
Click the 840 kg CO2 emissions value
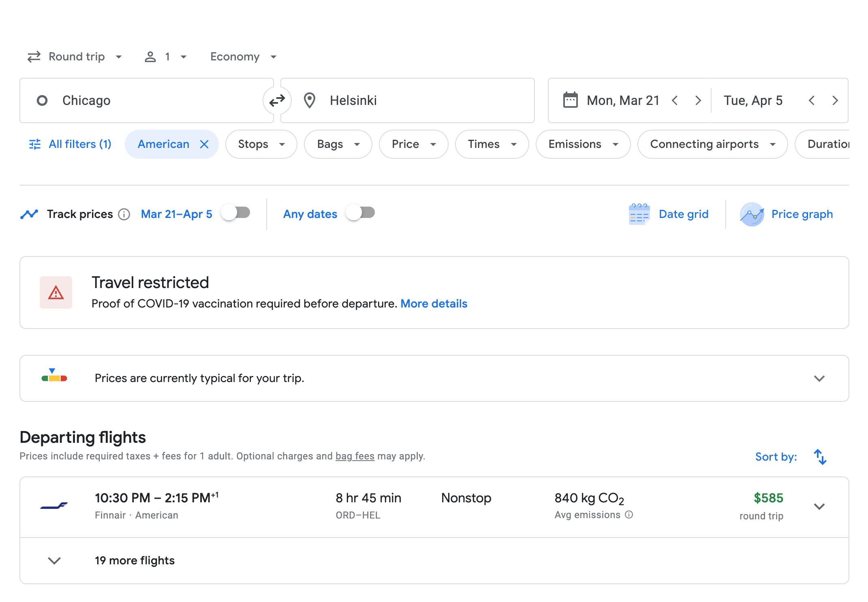589,498
